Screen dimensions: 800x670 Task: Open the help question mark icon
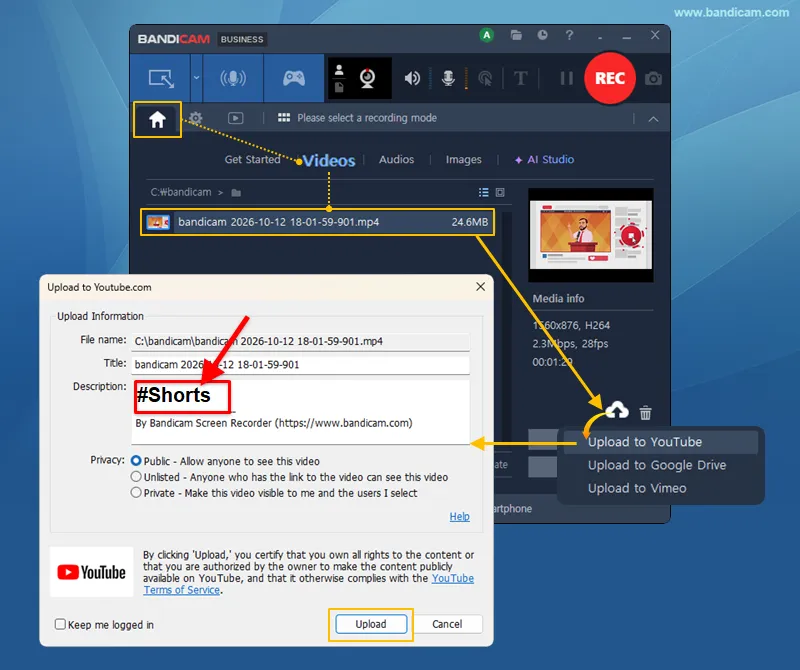coord(569,35)
